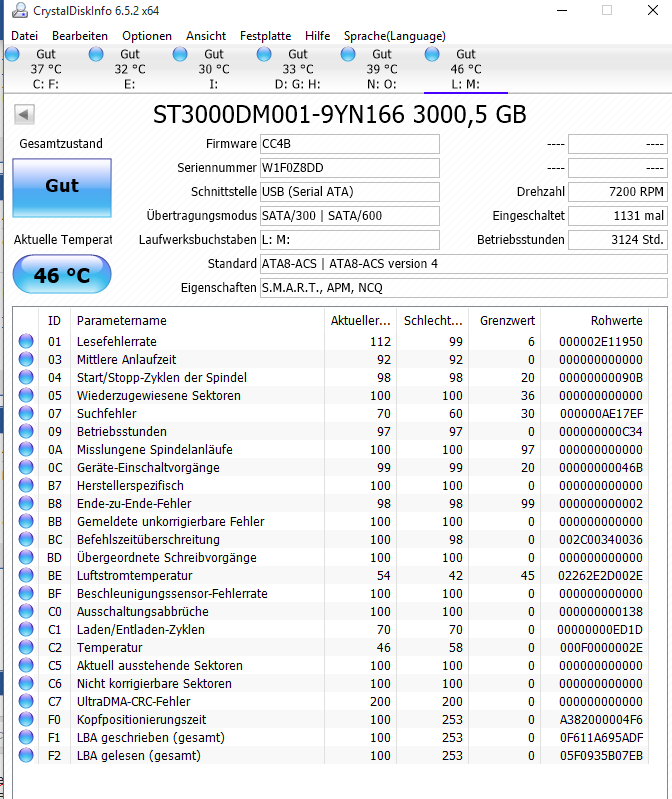Select raw value 000000AE17EF of Suchfehler
This screenshot has width=672, height=799.
pos(601,414)
